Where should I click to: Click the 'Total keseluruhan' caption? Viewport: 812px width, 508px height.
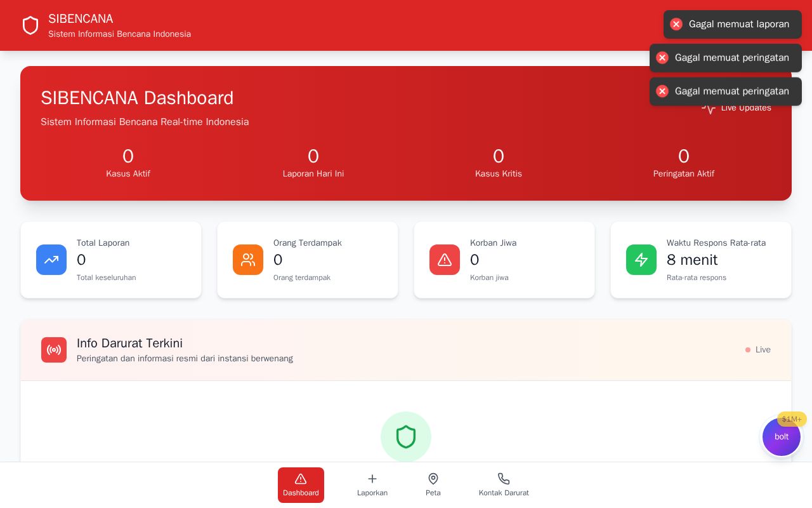[x=106, y=277]
